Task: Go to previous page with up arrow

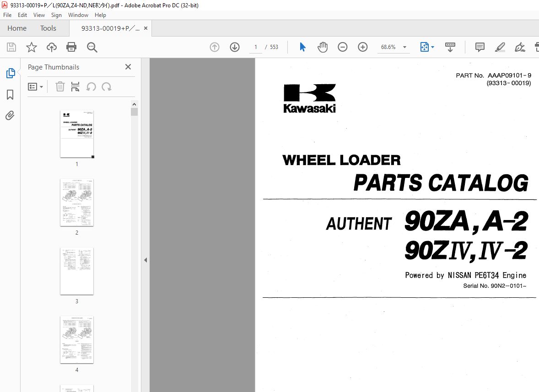Action: pyautogui.click(x=215, y=47)
